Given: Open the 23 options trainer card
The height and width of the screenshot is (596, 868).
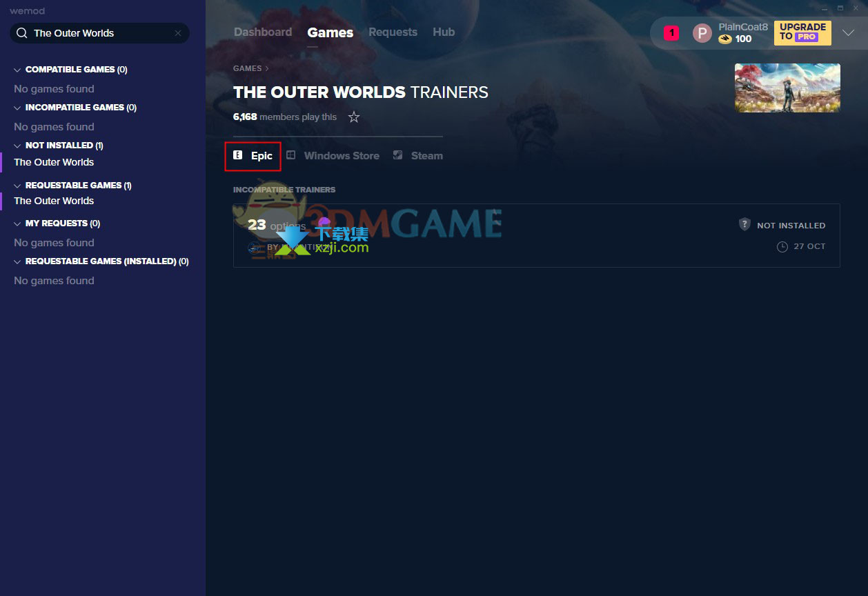Looking at the screenshot, I should tap(536, 235).
